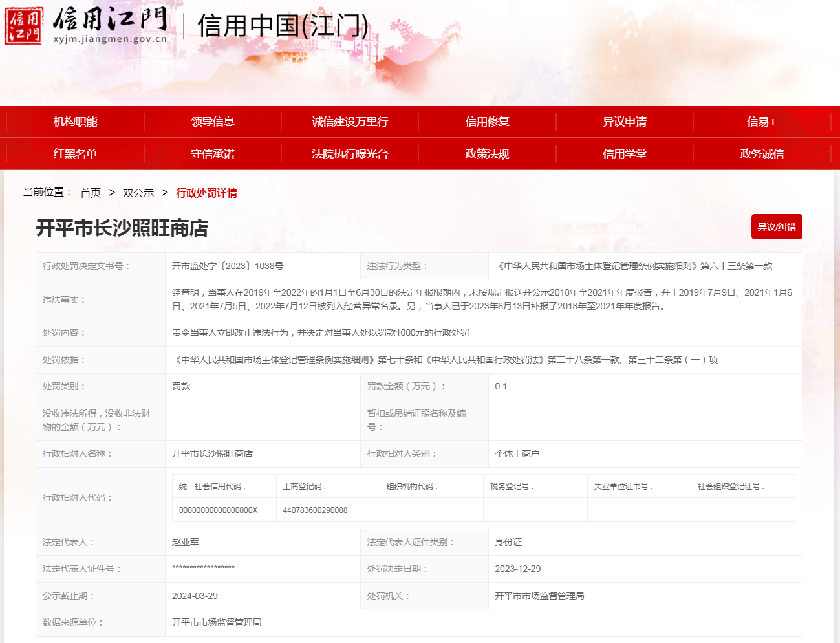Open the 信易+ menu item
The width and height of the screenshot is (840, 643).
pyautogui.click(x=761, y=122)
